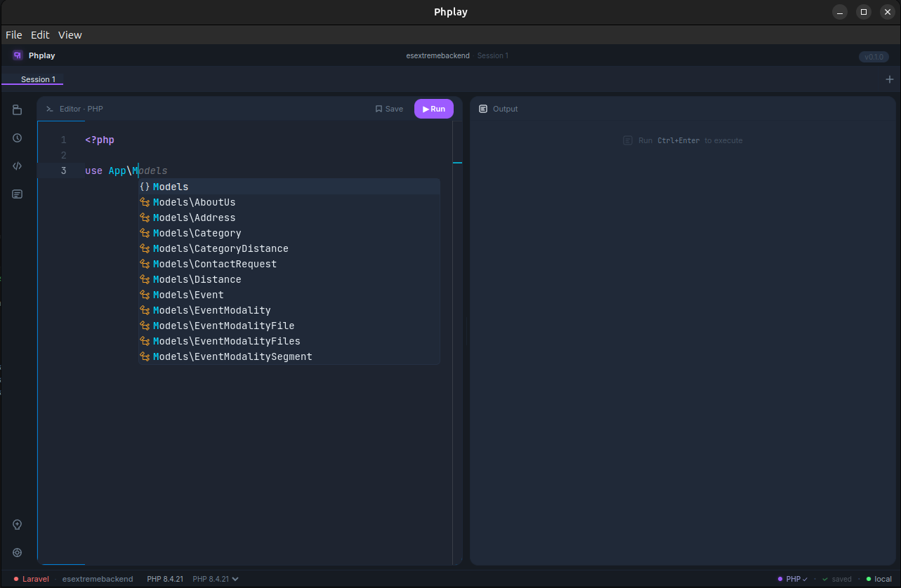The width and height of the screenshot is (901, 588).
Task: Select the Models namespace suggestion
Action: coord(289,187)
